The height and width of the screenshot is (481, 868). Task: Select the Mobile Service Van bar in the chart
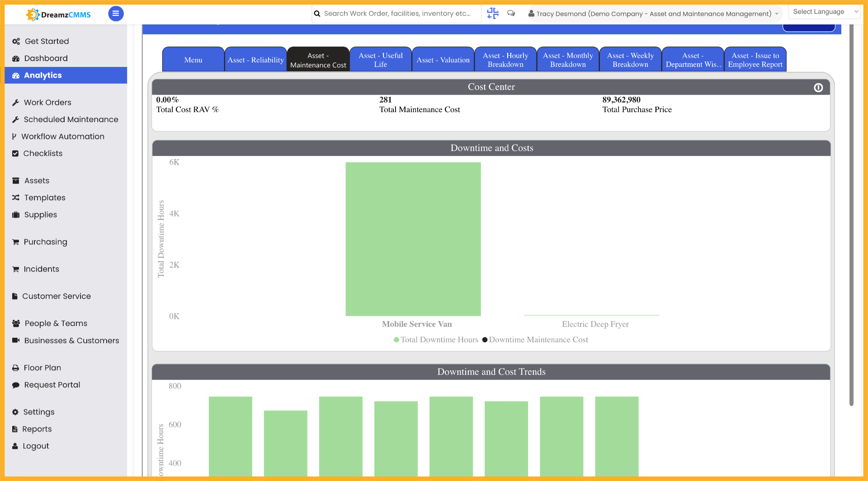[413, 239]
